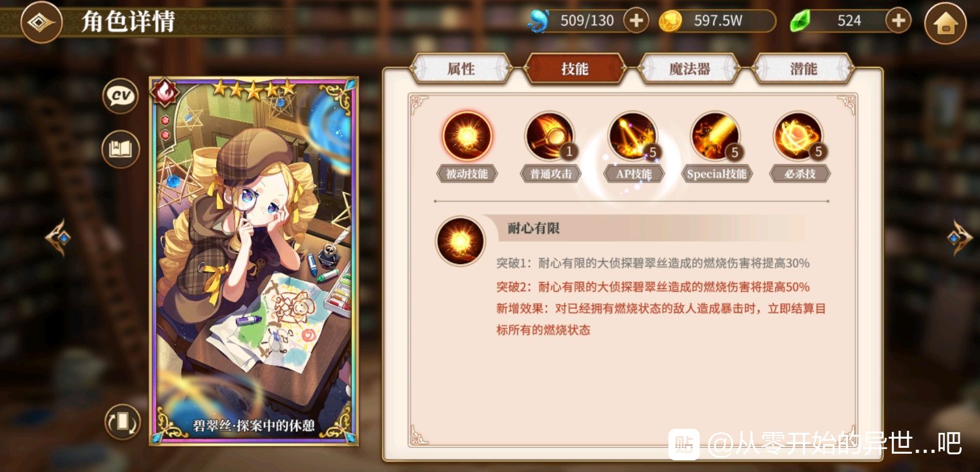Select the 被动技能 passive skill icon

(467, 136)
